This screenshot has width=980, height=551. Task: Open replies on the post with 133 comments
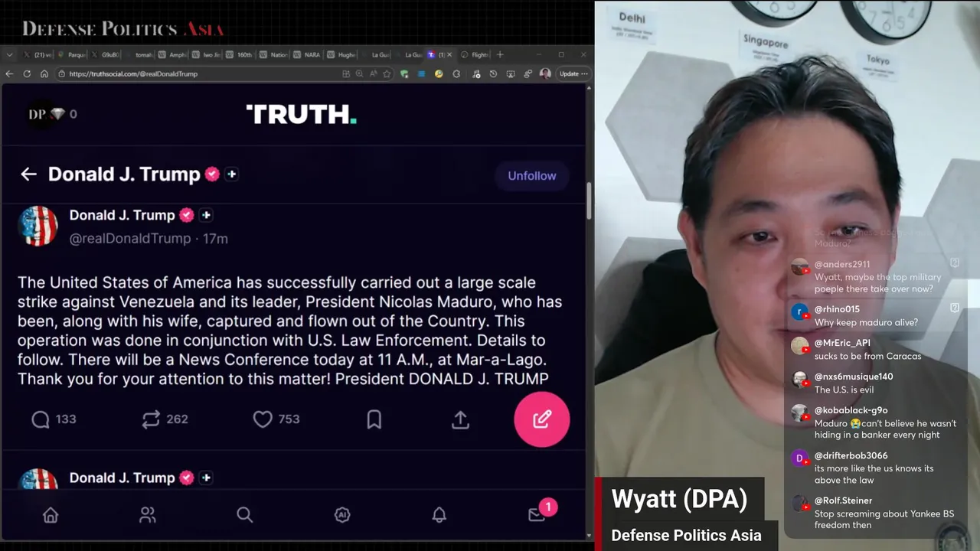[53, 419]
